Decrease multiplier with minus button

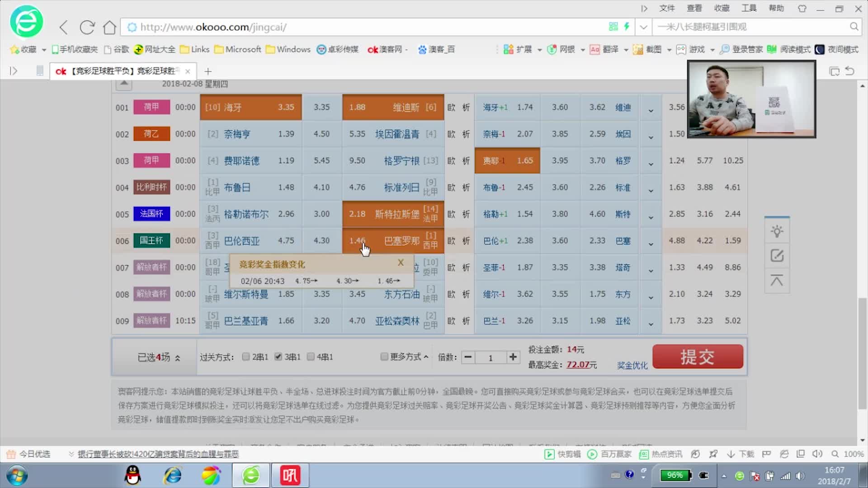tap(468, 357)
